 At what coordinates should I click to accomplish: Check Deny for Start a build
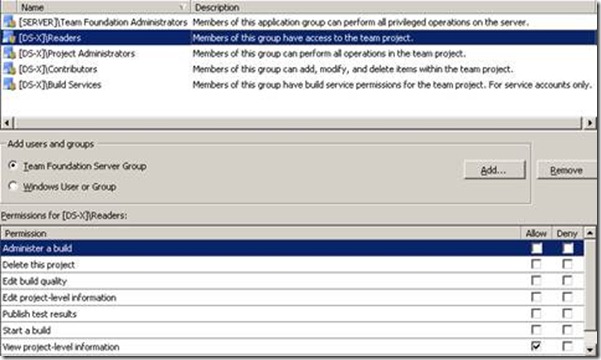point(567,330)
